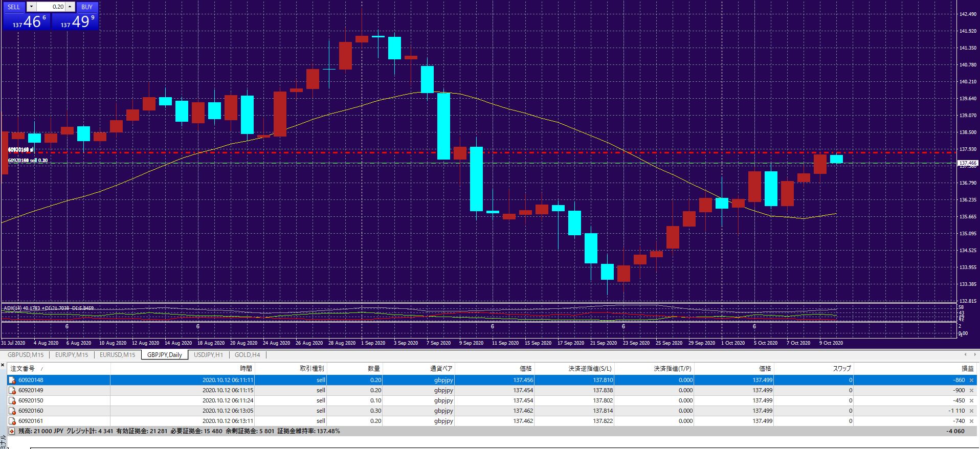This screenshot has height=449, width=980.
Task: Open the GOLD,H4 chart tab
Action: click(248, 355)
